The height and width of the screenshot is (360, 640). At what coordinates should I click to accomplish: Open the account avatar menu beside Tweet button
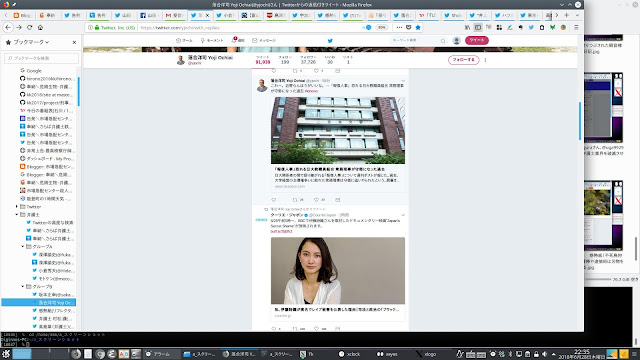[x=456, y=40]
